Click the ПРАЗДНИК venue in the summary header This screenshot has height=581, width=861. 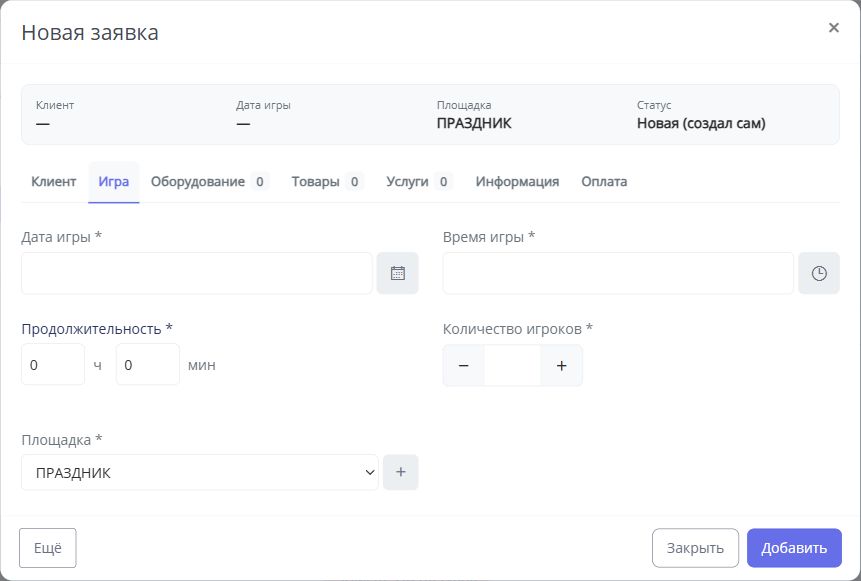474,124
